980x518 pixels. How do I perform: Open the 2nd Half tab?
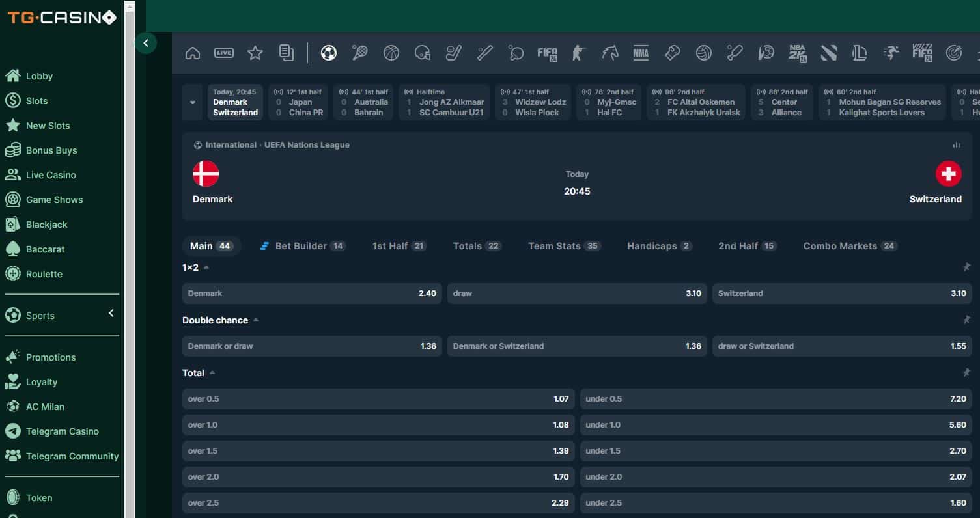coord(748,246)
